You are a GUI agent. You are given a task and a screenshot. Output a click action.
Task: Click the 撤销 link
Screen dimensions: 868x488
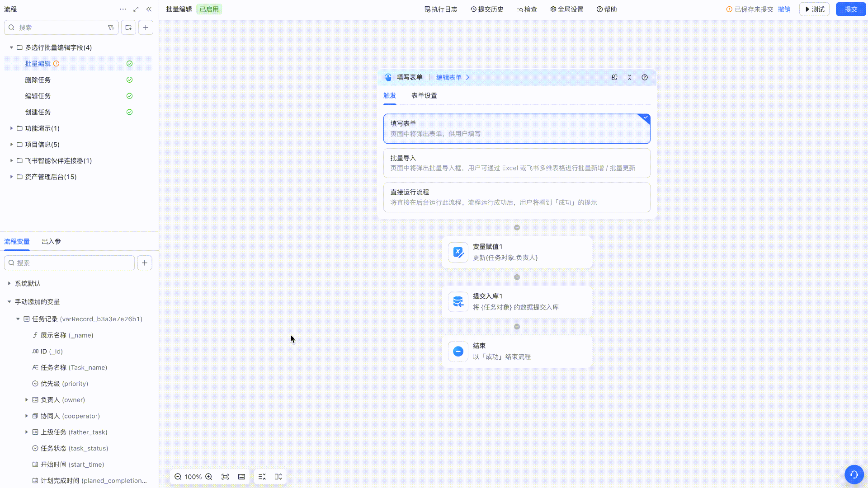tap(784, 9)
